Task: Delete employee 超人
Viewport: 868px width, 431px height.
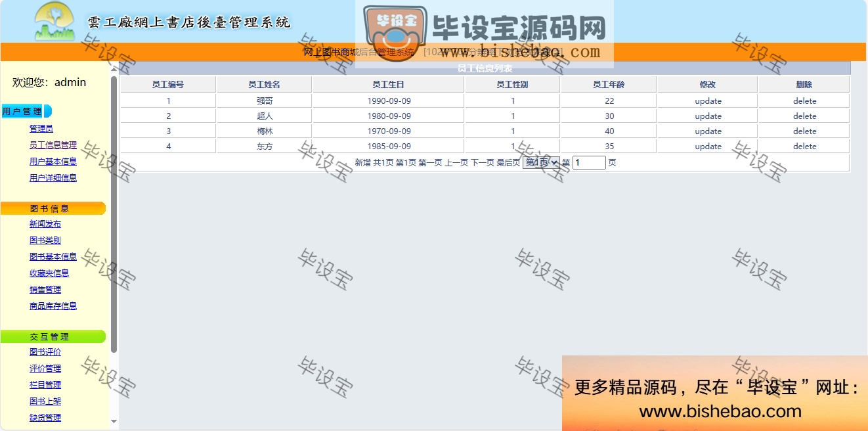Action: click(x=804, y=116)
